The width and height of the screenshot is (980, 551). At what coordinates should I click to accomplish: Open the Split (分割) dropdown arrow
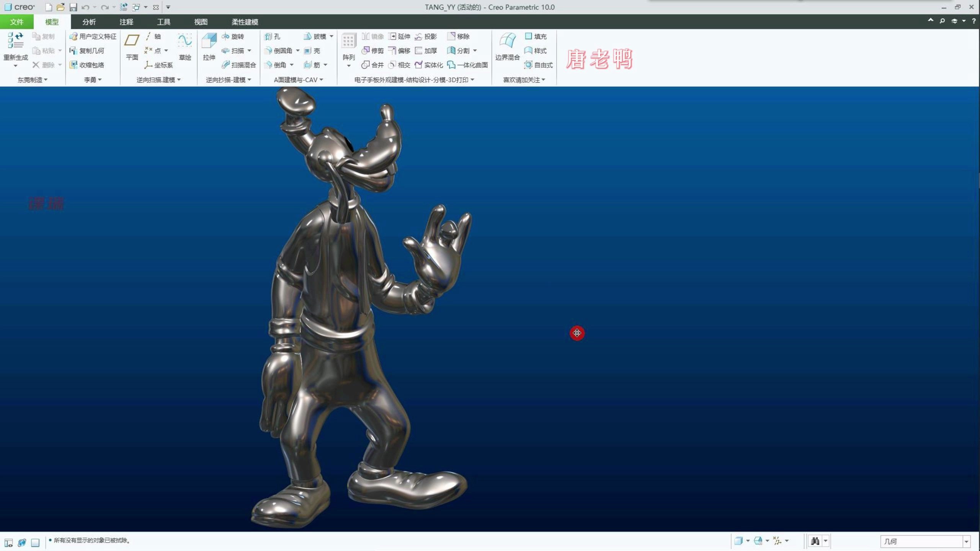click(x=475, y=51)
